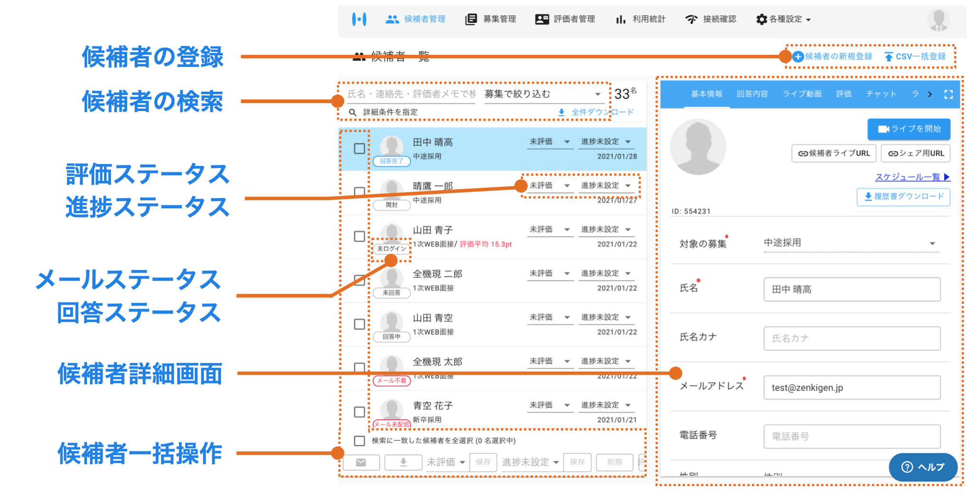This screenshot has width=980, height=496.
Task: Open 利用統計 in top navigation
Action: (x=640, y=19)
